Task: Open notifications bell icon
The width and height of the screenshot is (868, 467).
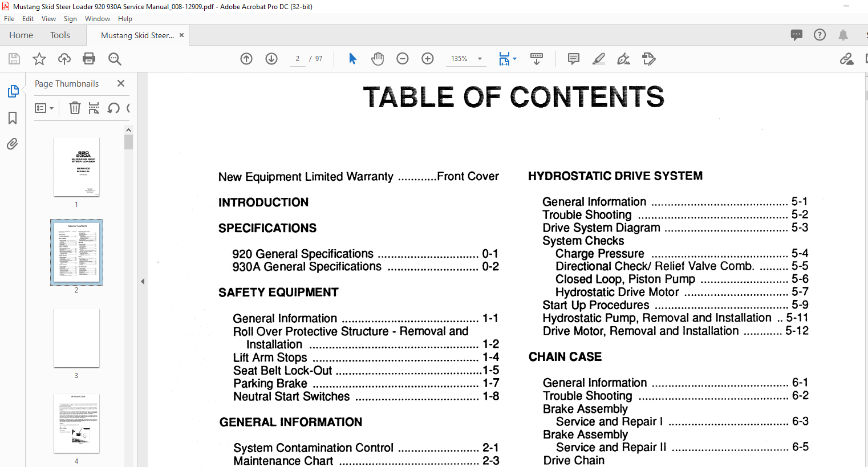Action: 843,35
